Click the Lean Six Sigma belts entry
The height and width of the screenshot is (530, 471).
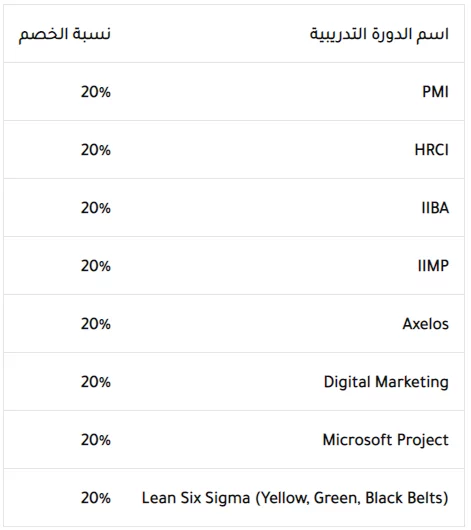click(295, 498)
